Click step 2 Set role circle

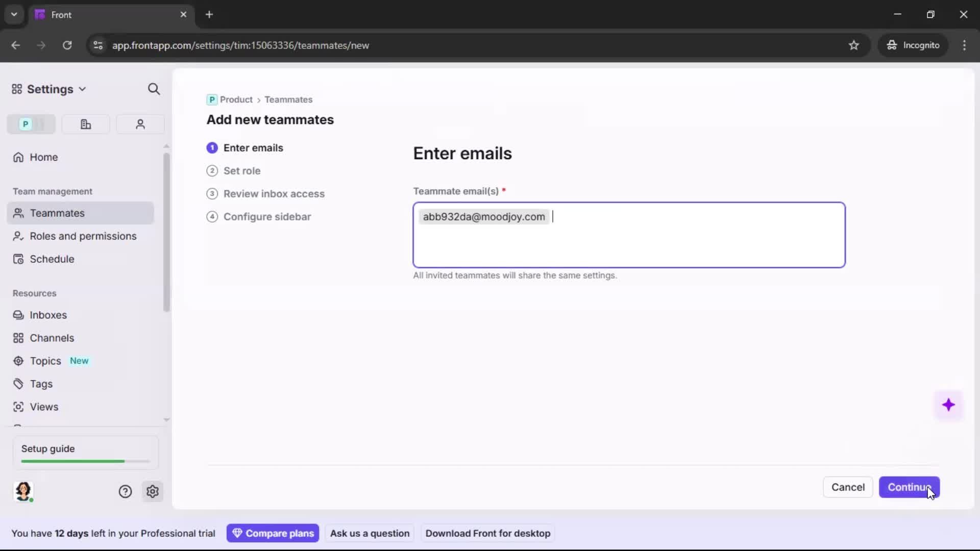pyautogui.click(x=212, y=171)
